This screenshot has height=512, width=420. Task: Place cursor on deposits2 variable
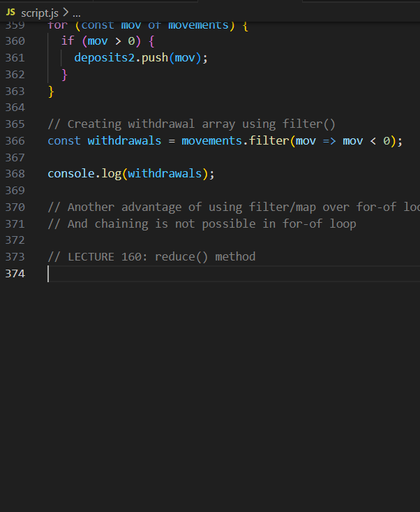[x=105, y=58]
